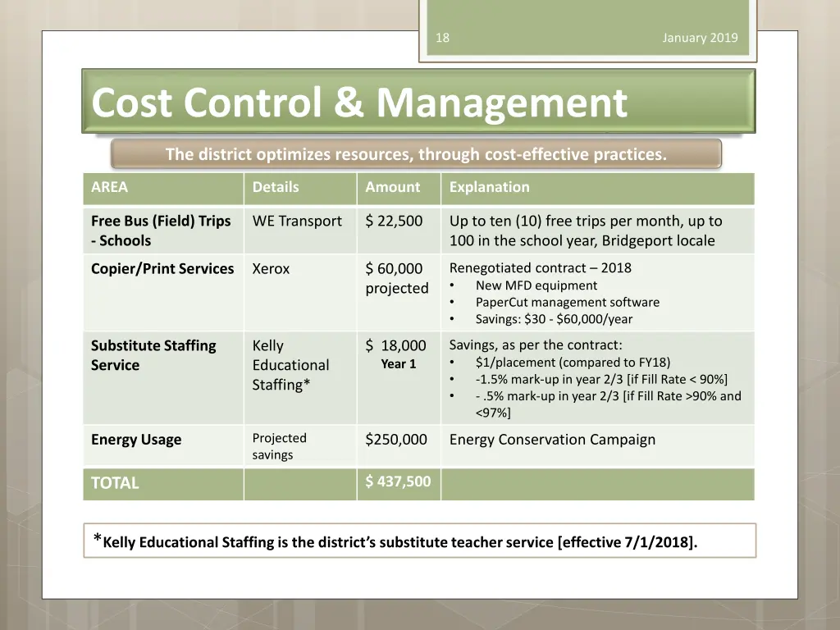The image size is (840, 630).
Task: Click the Kelly Educational Staffing footnote text
Action: 399,541
